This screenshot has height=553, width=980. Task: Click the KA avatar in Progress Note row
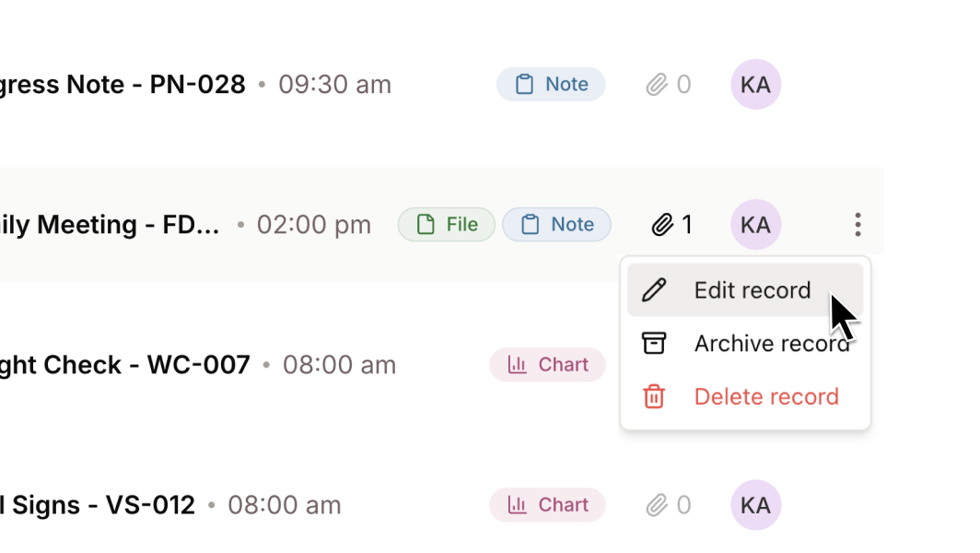point(755,85)
